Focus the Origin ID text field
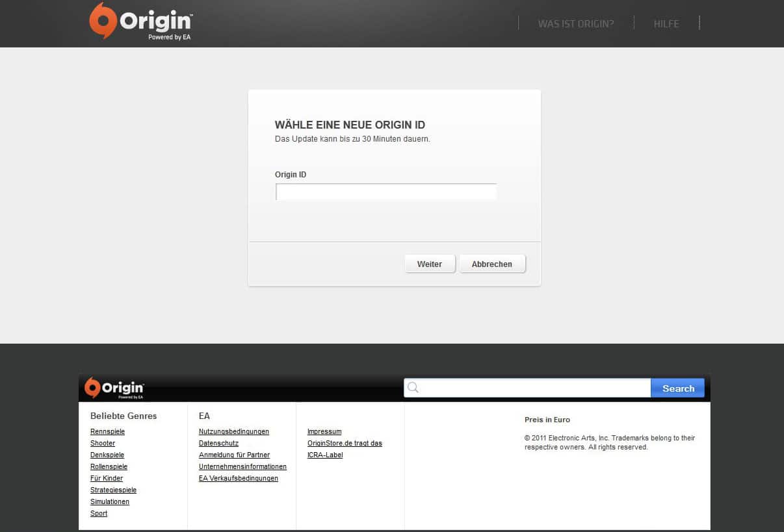Screen dimensions: 784x532 pyautogui.click(x=386, y=192)
